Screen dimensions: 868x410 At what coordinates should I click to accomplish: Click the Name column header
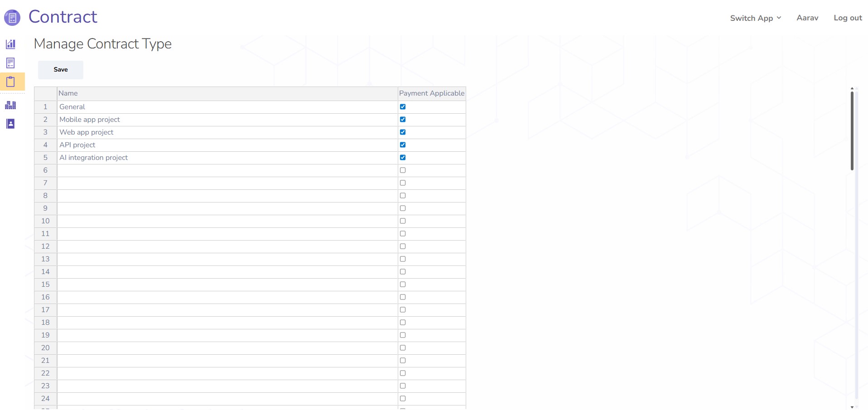click(227, 93)
